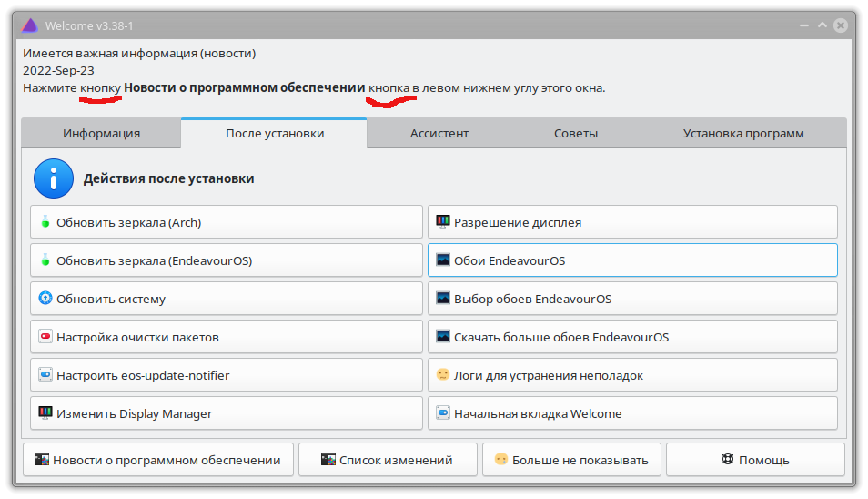Minimize the Welcome window
This screenshot has height=499, width=868.
803,25
